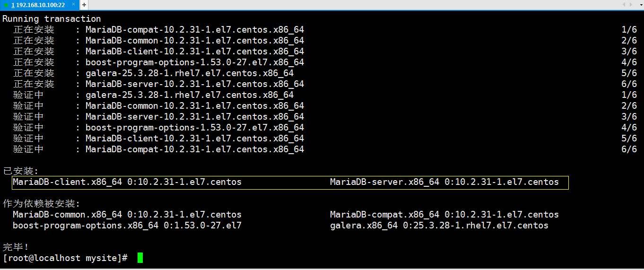Click the '已安装:' heading
Image resolution: width=644 pixels, height=270 pixels.
click(x=21, y=171)
